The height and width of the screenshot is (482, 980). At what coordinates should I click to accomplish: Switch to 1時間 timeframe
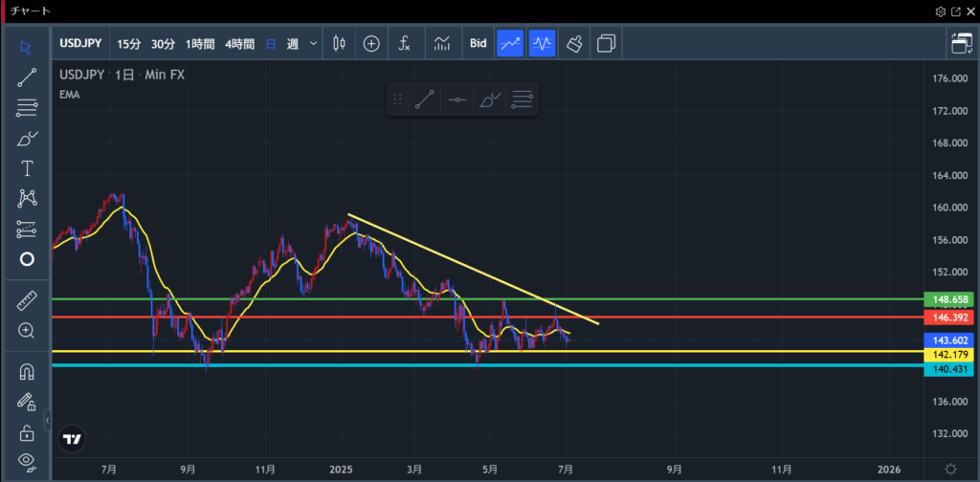(200, 44)
